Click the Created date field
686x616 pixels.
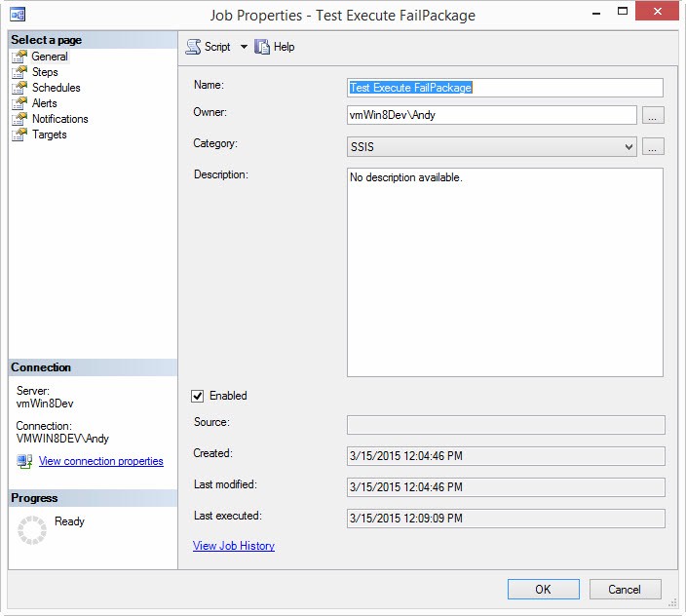506,456
